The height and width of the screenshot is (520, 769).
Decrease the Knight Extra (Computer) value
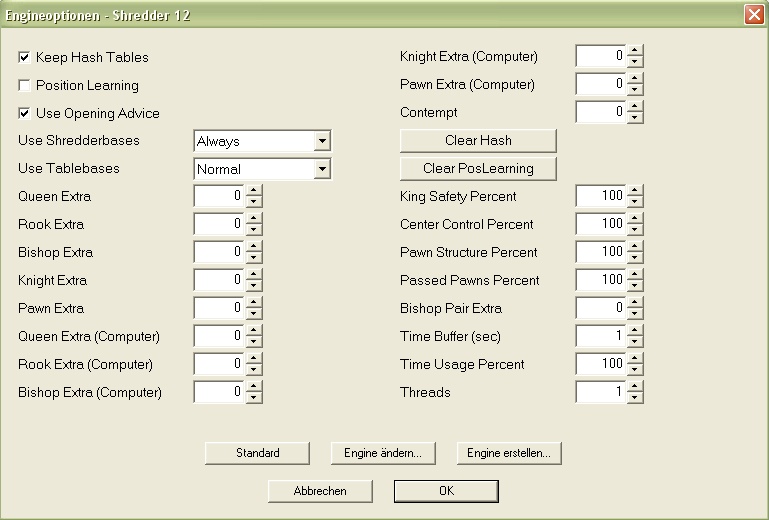[x=635, y=61]
